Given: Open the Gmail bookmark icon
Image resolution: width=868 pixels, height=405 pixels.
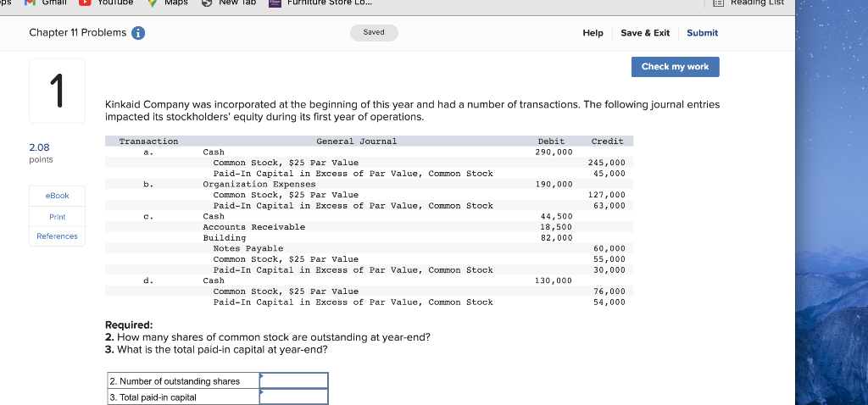Looking at the screenshot, I should 29,3.
